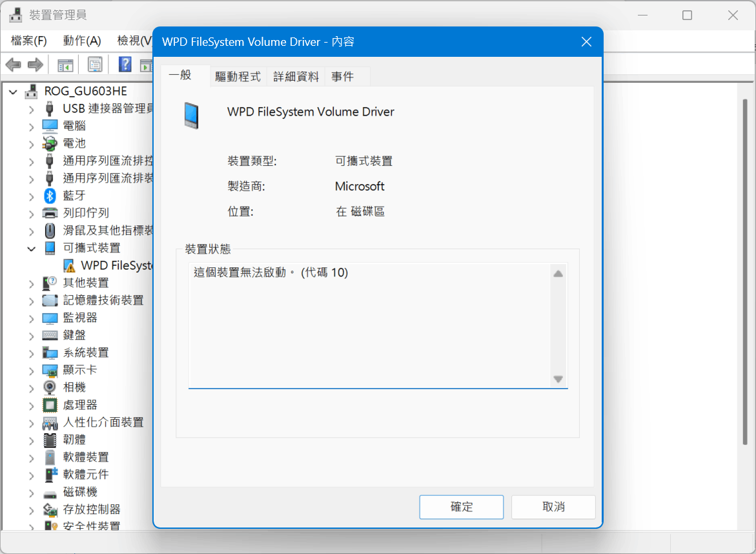Click the 處理器 processor icon

coord(50,404)
